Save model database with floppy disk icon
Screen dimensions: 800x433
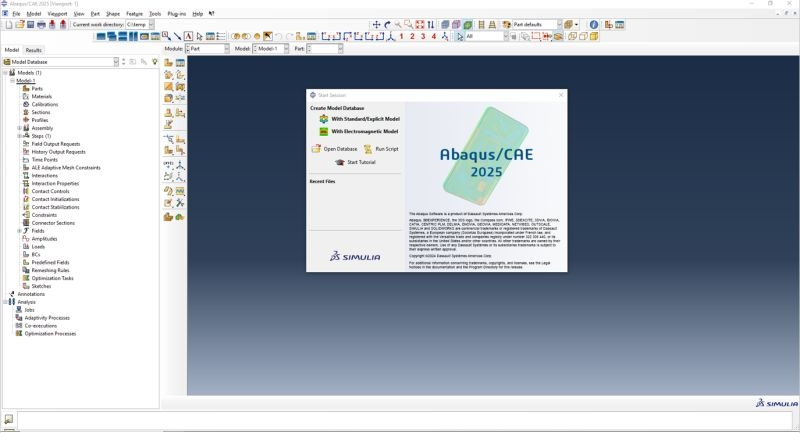tap(30, 24)
